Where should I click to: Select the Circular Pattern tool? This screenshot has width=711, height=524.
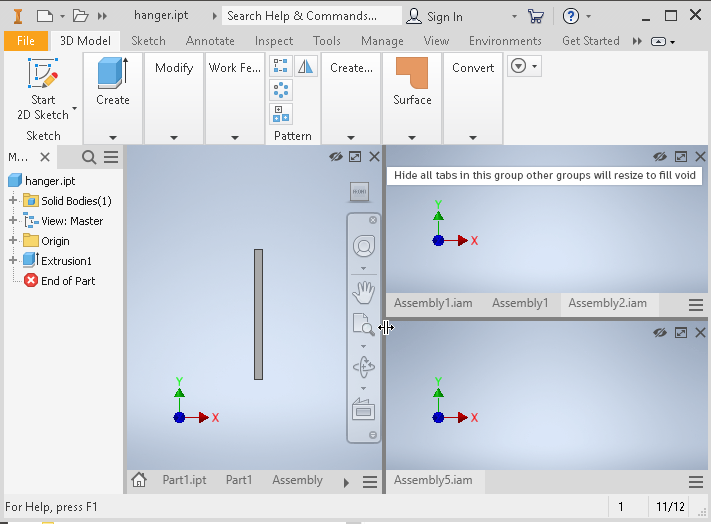[281, 90]
